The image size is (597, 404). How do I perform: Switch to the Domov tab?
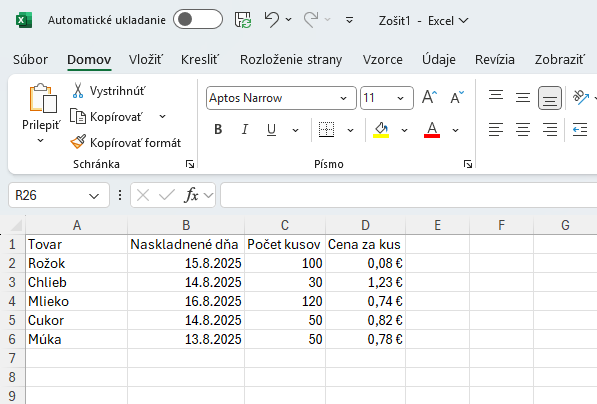coord(89,60)
